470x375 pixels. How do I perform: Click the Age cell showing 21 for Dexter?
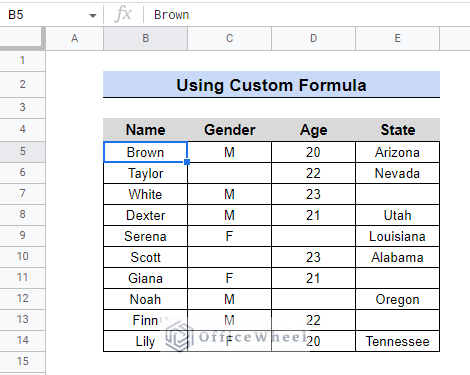pos(313,215)
